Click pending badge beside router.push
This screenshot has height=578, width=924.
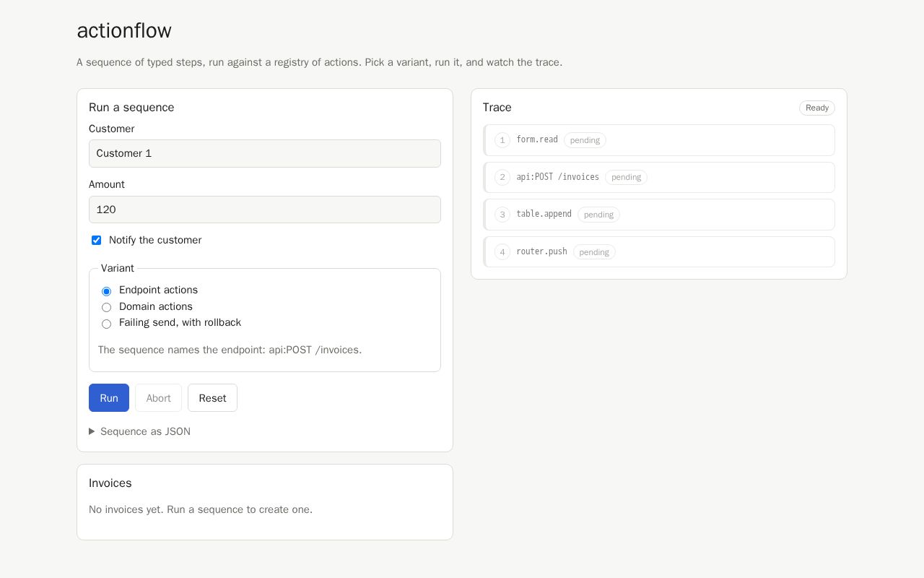pyautogui.click(x=594, y=252)
